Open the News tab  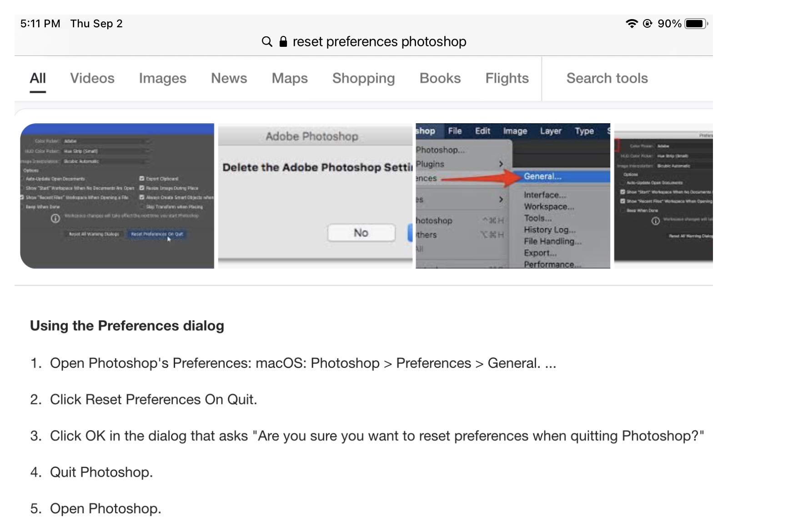tap(229, 78)
